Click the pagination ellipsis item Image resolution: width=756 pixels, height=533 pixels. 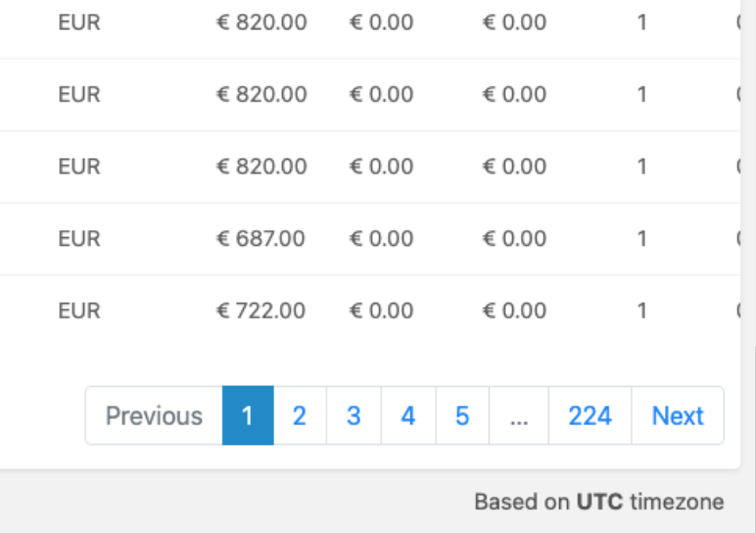pos(519,415)
